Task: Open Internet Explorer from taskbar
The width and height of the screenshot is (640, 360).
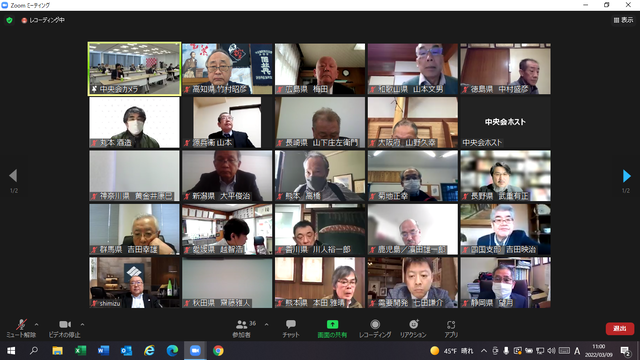Action: pos(149,351)
